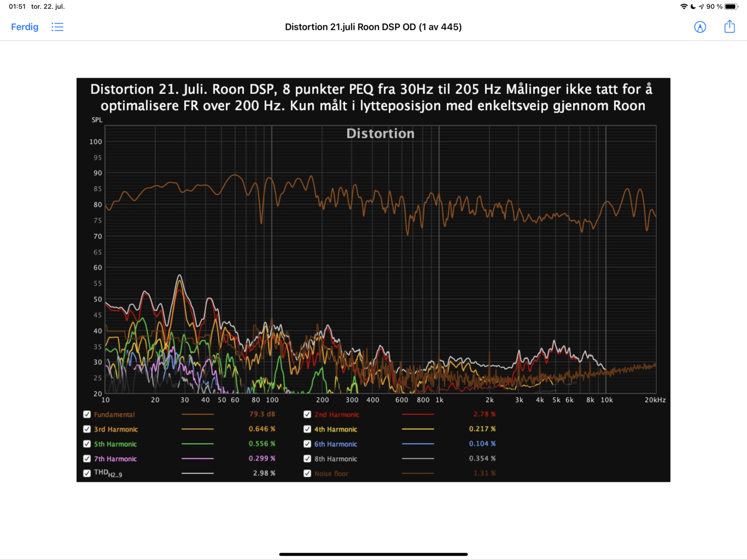This screenshot has height=560, width=747.
Task: Click the 'SPL' axis label
Action: click(97, 120)
